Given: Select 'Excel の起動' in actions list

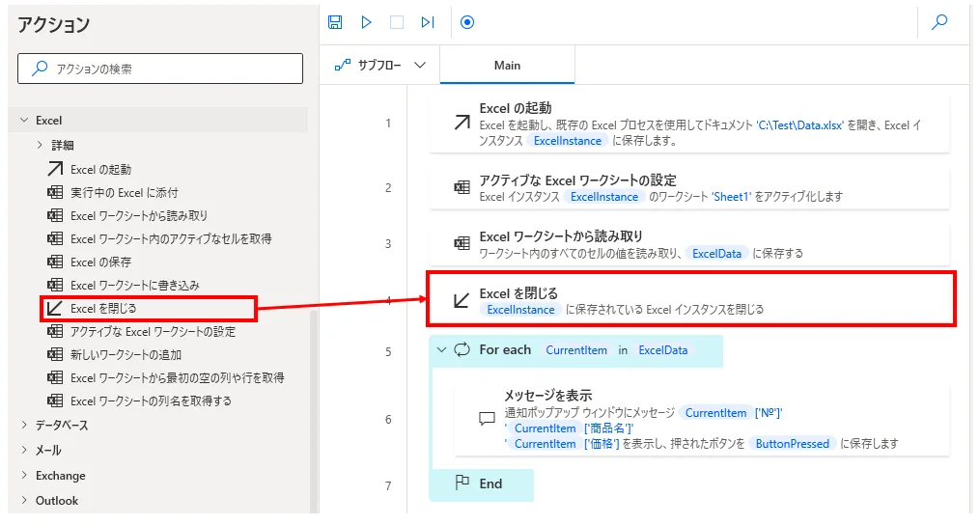Looking at the screenshot, I should (100, 170).
